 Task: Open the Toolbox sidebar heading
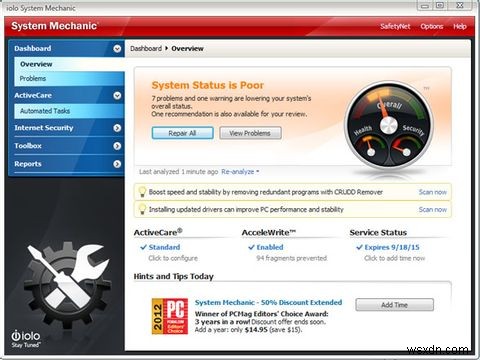coord(28,146)
